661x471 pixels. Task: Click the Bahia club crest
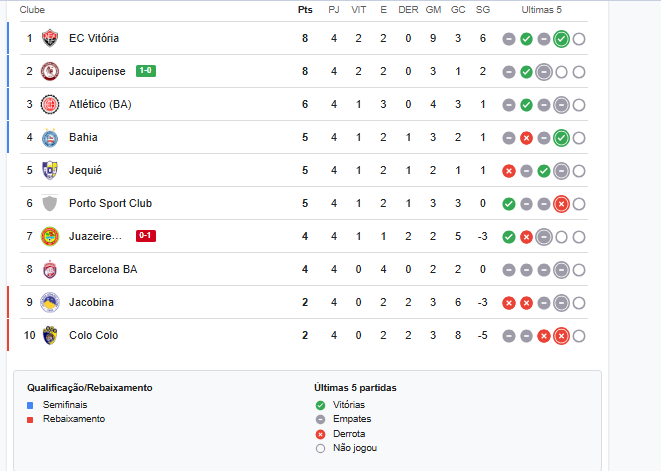[50, 137]
